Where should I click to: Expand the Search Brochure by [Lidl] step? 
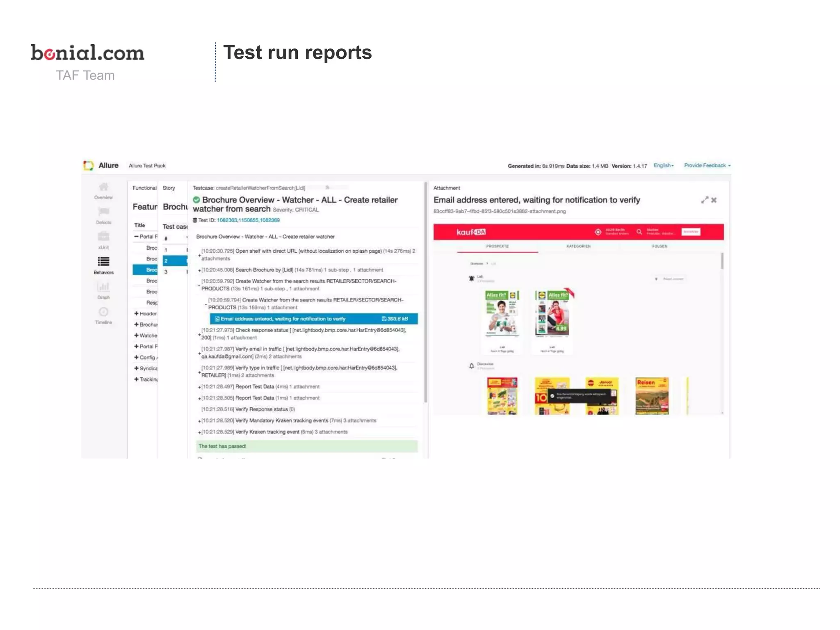point(199,270)
